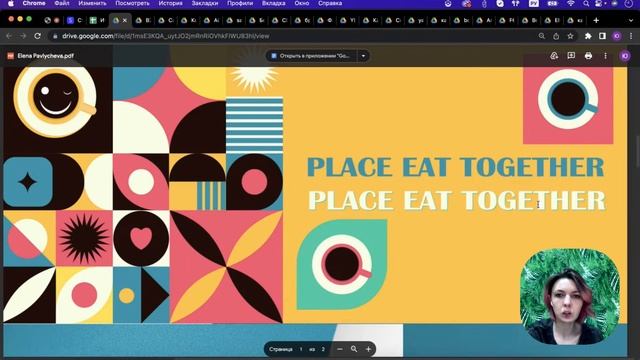
Task: Click the add comment icon in the viewer
Action: pyautogui.click(x=571, y=56)
